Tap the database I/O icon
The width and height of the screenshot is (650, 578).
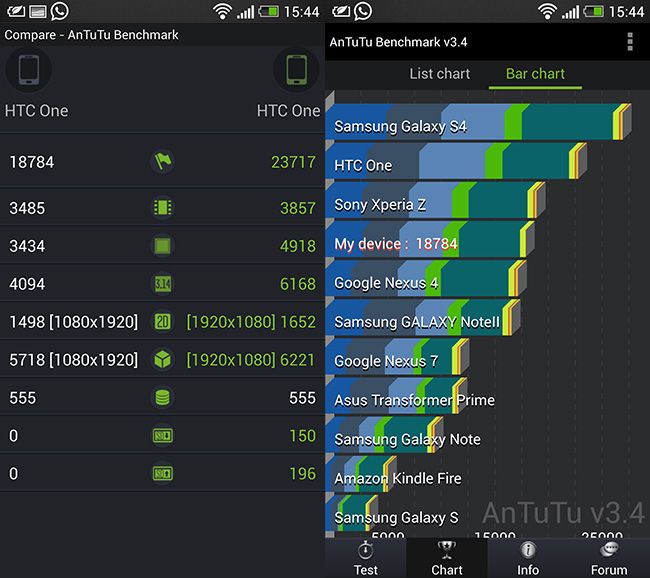pos(162,397)
